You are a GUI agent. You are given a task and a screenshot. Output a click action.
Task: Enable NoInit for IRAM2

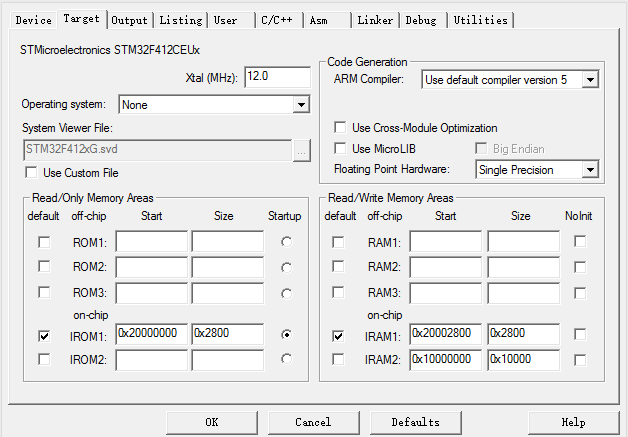[580, 360]
